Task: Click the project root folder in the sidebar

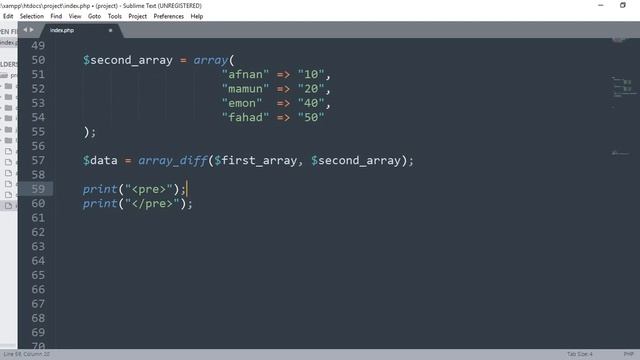Action: (9, 76)
